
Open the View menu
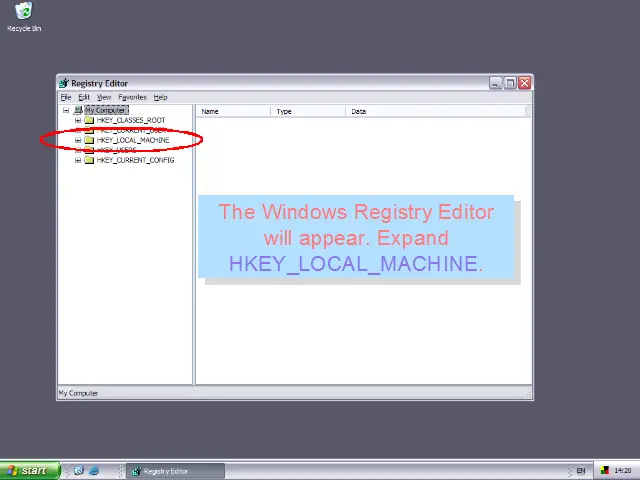click(104, 97)
